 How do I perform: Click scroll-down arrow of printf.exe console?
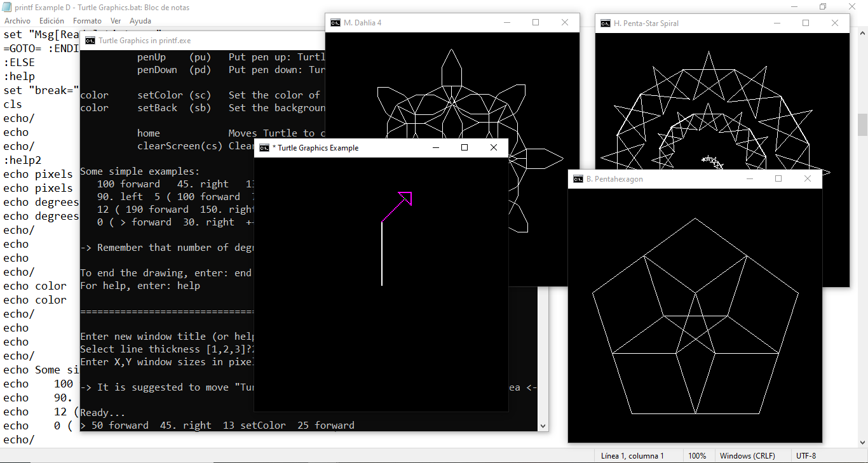543,426
